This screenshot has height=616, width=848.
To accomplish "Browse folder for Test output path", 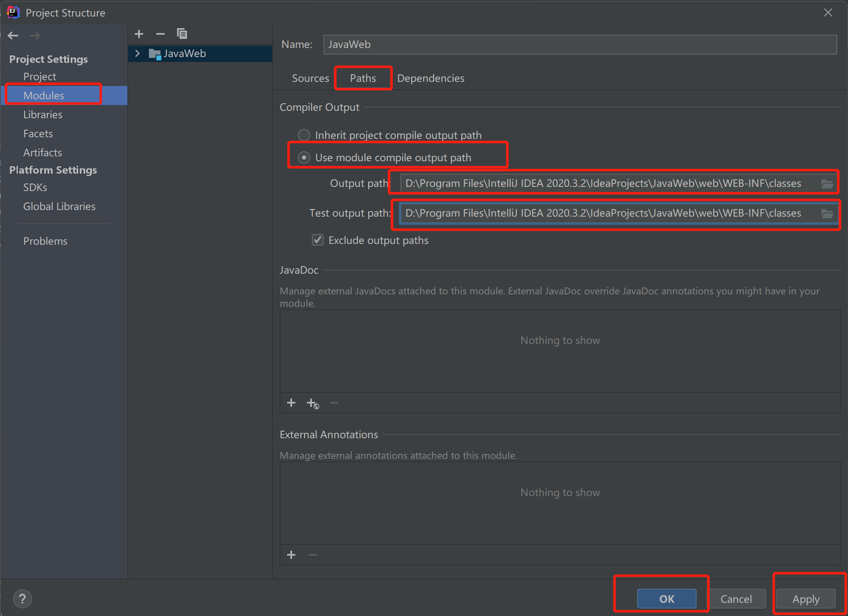I will click(827, 213).
